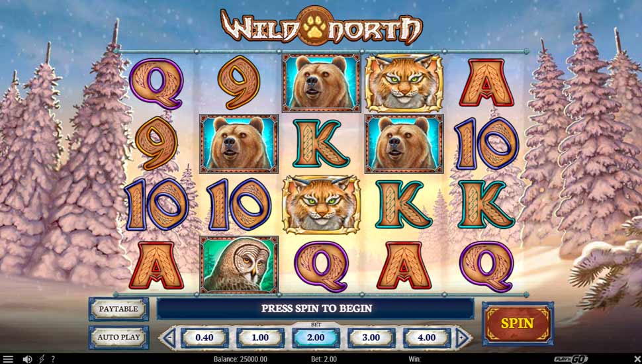Show higher bet values with right arrow
Screen dimensions: 642x364
pos(463,338)
